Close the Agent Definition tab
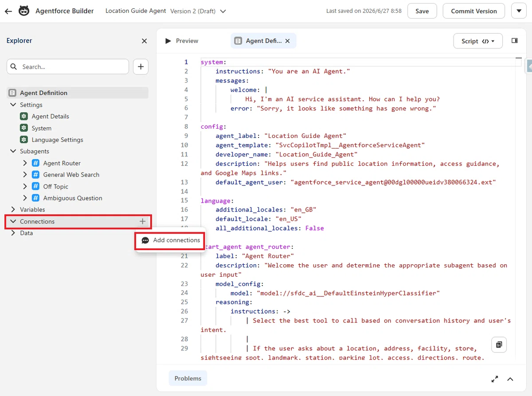532x396 pixels. point(287,41)
